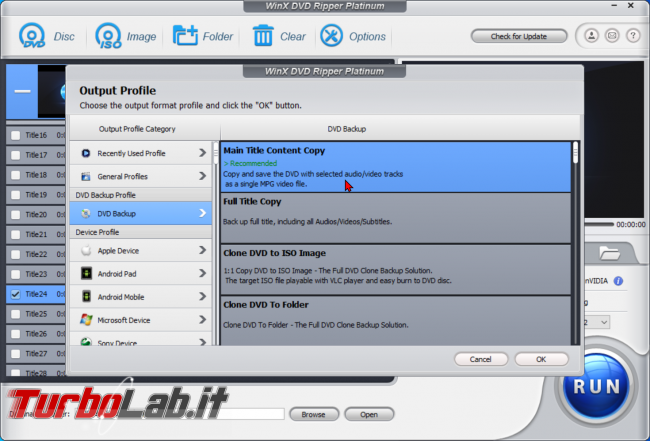Start ripping with the RUN button
The width and height of the screenshot is (650, 441).
coord(596,386)
